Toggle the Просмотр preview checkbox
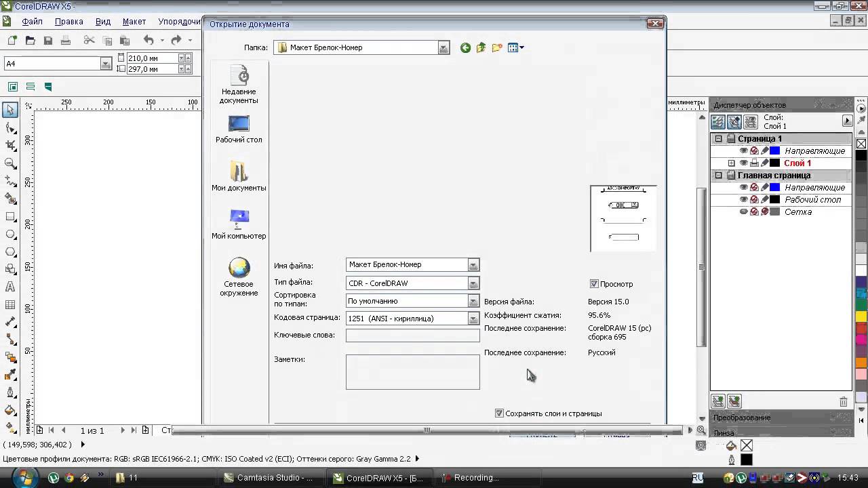The image size is (868, 488). [x=594, y=284]
